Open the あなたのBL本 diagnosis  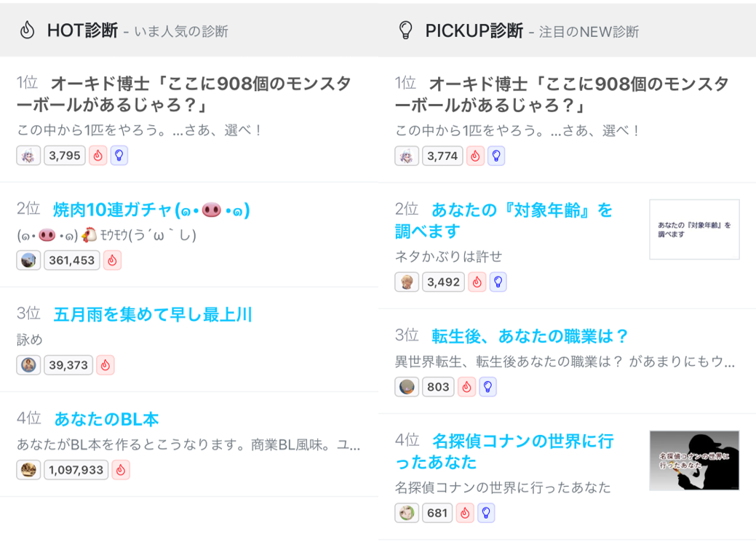[106, 419]
